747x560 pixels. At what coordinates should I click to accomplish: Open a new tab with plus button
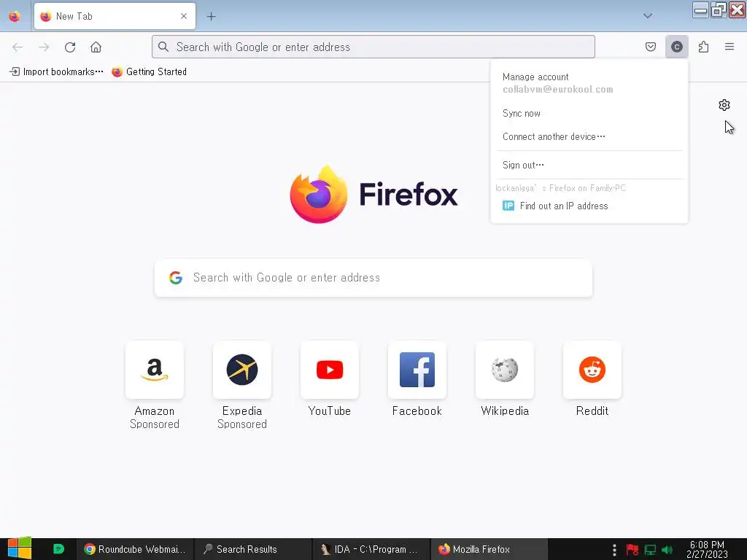click(211, 16)
